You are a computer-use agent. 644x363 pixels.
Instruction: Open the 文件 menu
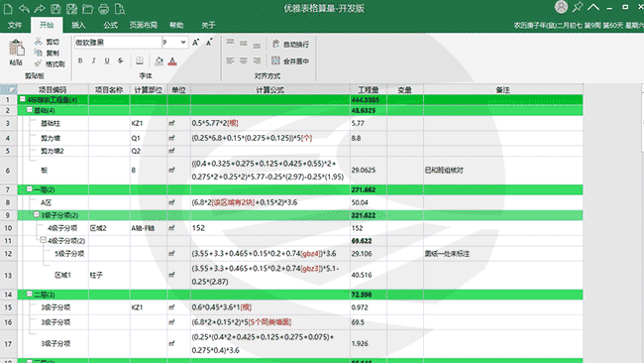click(15, 25)
